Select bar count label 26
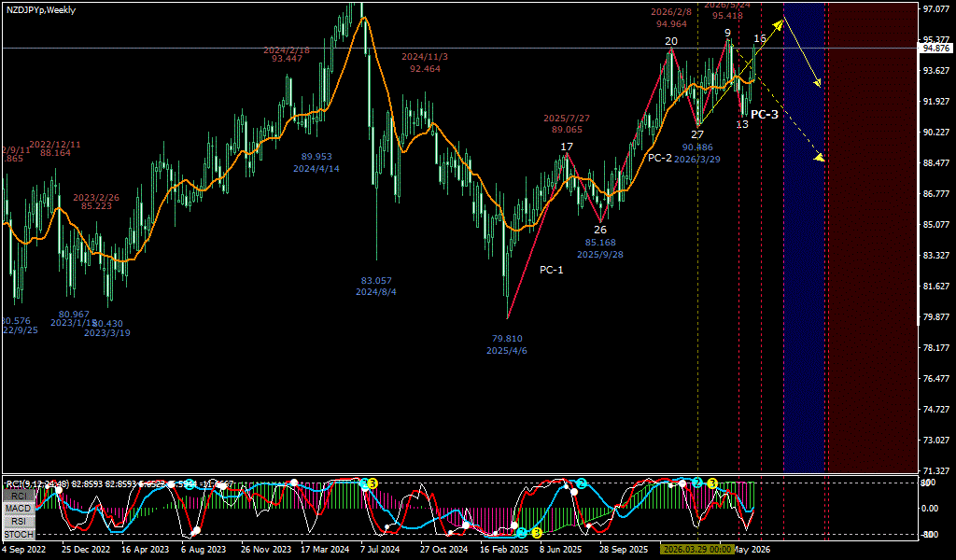Image resolution: width=956 pixels, height=560 pixels. pos(600,230)
